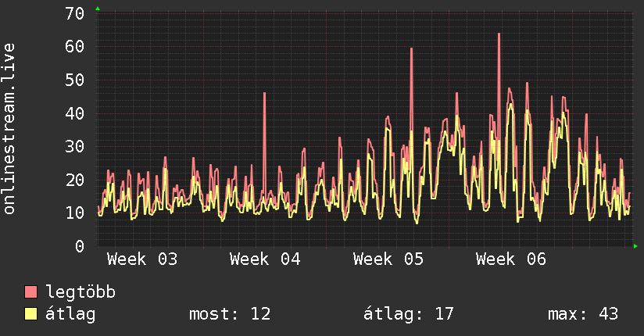
Task: Click the "max: 43" value text
Action: coord(583,314)
